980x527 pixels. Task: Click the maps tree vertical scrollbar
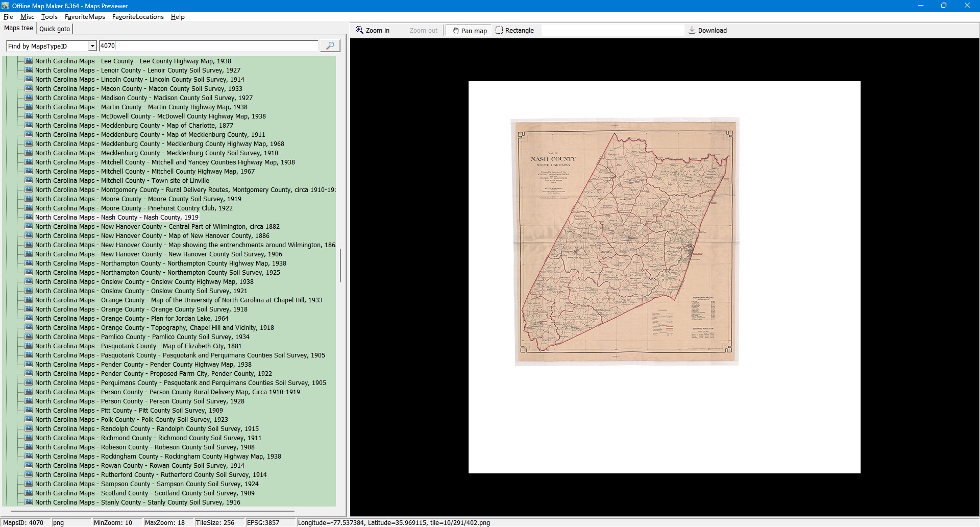pos(340,266)
